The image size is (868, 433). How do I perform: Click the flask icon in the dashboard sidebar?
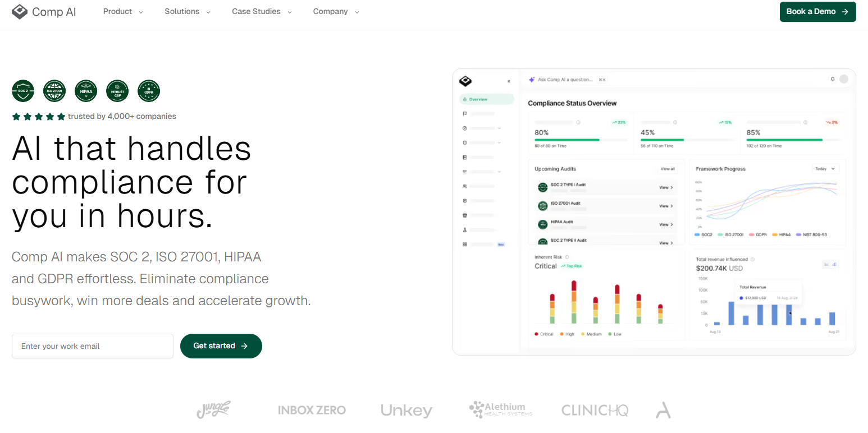465,230
